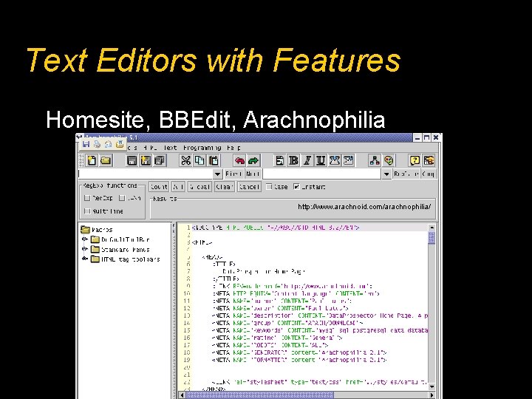Viewport: 532px width, 399px height.
Task: Click the vertical scrollbar thumb in editor
Action: click(432, 237)
